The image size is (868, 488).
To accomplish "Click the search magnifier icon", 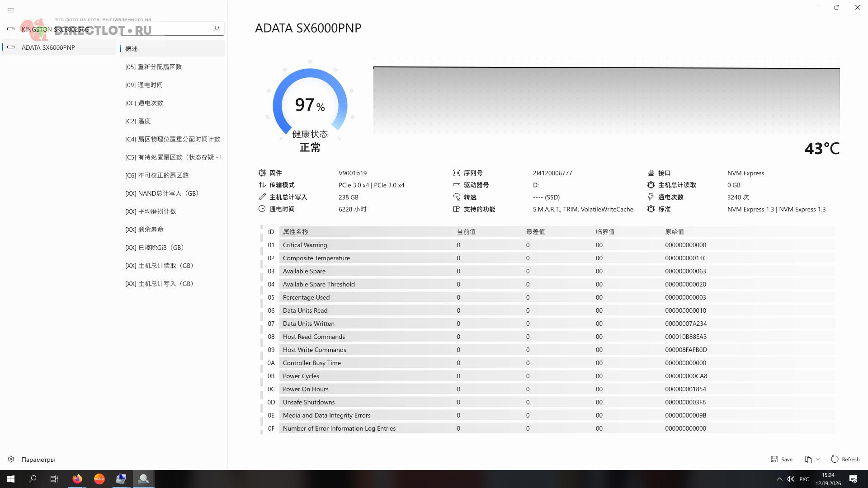I will [216, 28].
